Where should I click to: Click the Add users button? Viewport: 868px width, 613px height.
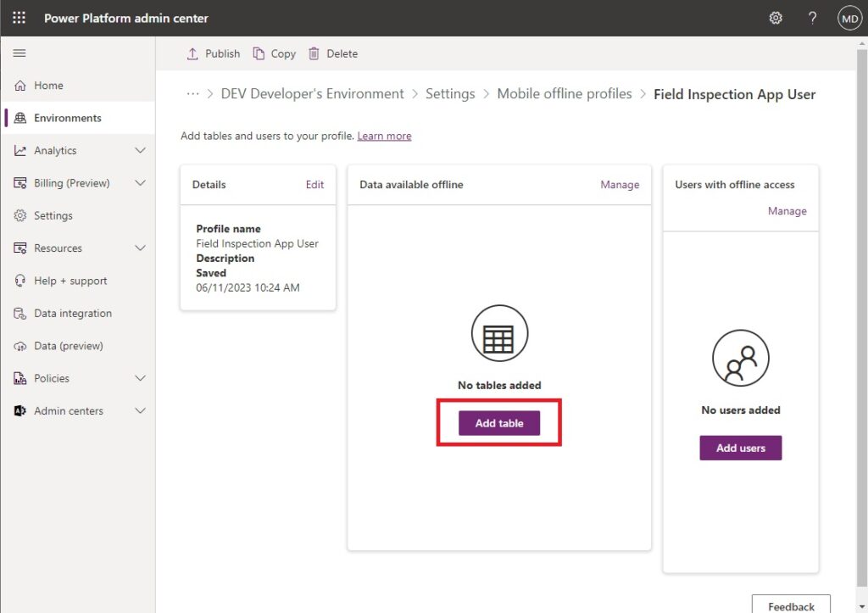click(x=740, y=448)
